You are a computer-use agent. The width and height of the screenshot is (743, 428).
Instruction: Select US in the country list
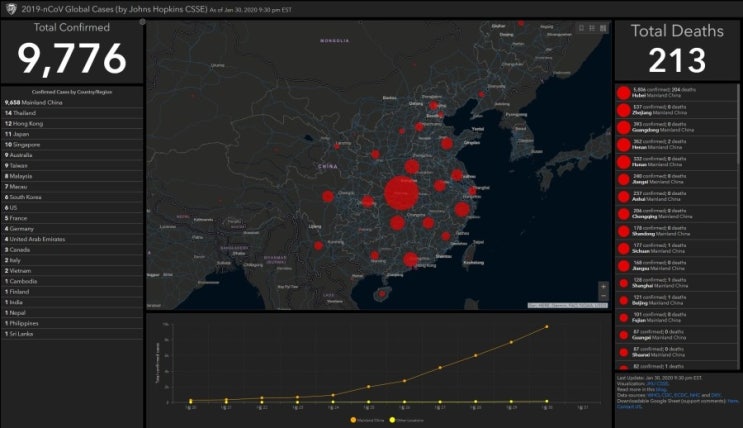tap(72, 208)
